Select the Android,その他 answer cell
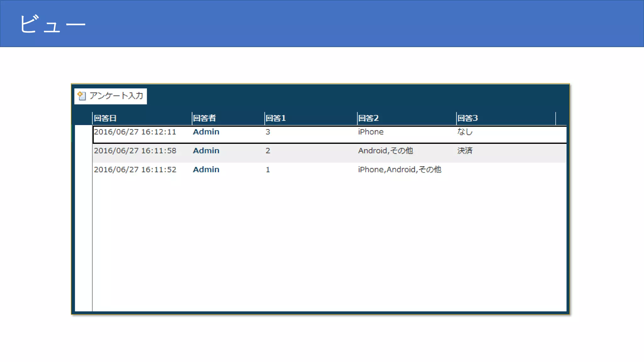Viewport: 644px width, 362px height. 386,151
